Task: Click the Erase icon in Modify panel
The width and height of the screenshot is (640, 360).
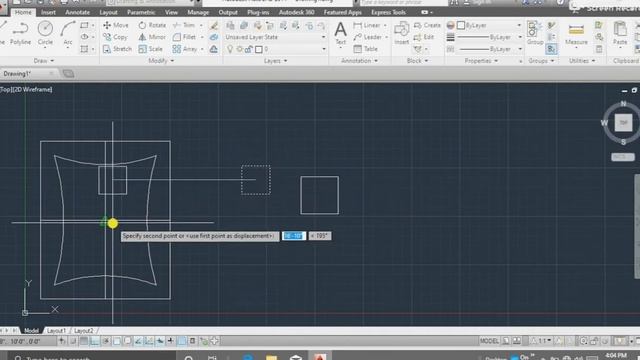Action: 214,25
